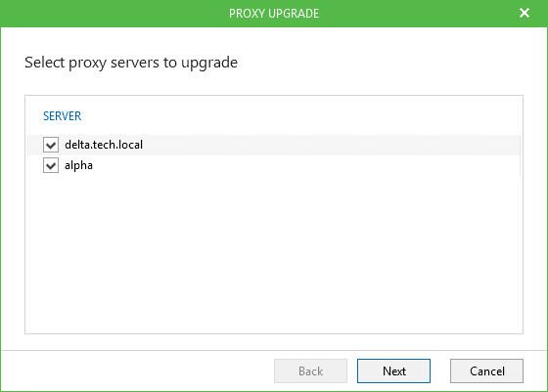
Task: Select the delta.tech.local row label
Action: pyautogui.click(x=104, y=145)
